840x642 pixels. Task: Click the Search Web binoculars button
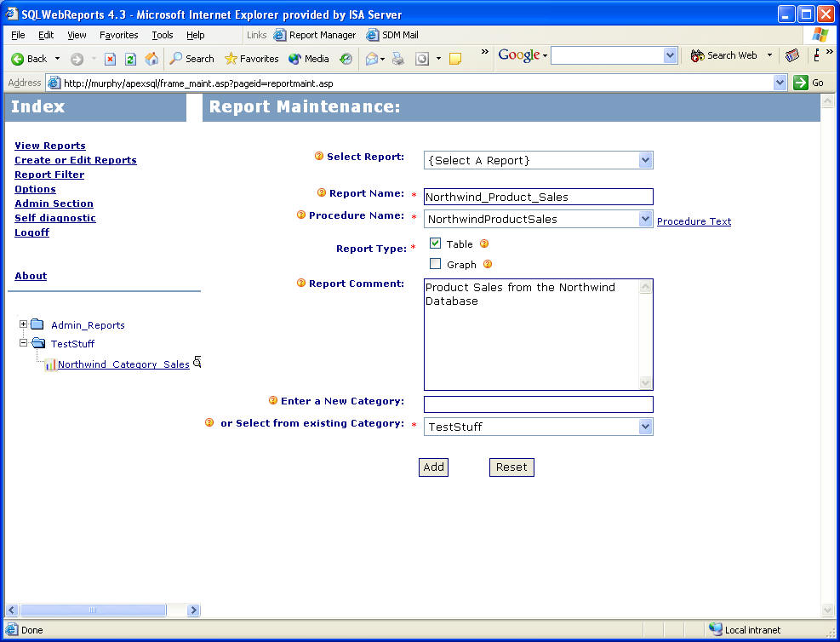click(723, 55)
